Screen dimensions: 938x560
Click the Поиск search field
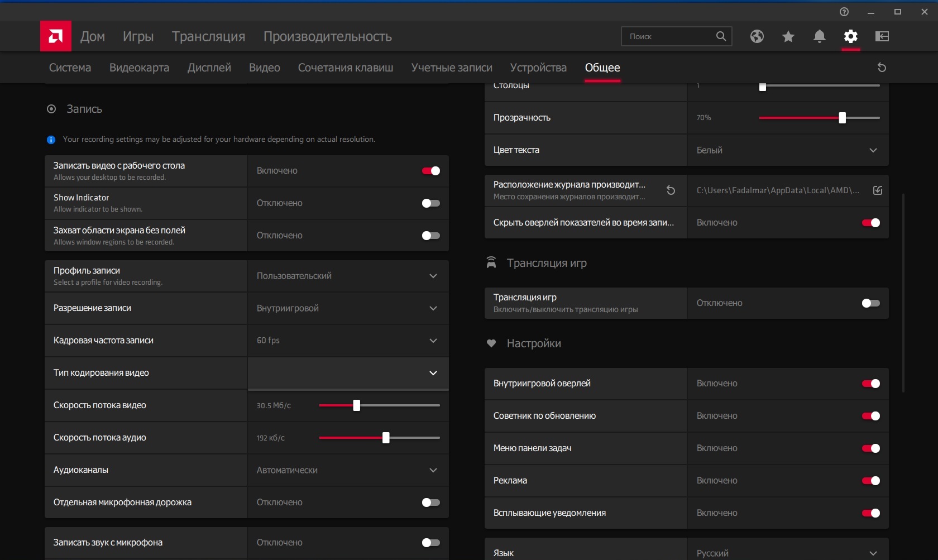click(670, 36)
